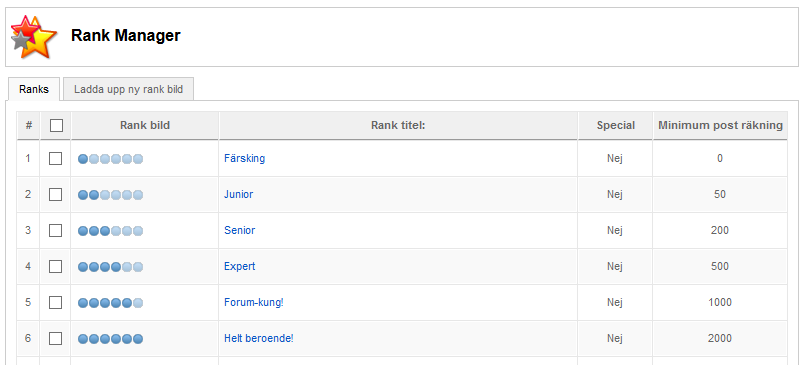The width and height of the screenshot is (810, 365).
Task: Click the Senior three-dot rank image
Action: 110,231
